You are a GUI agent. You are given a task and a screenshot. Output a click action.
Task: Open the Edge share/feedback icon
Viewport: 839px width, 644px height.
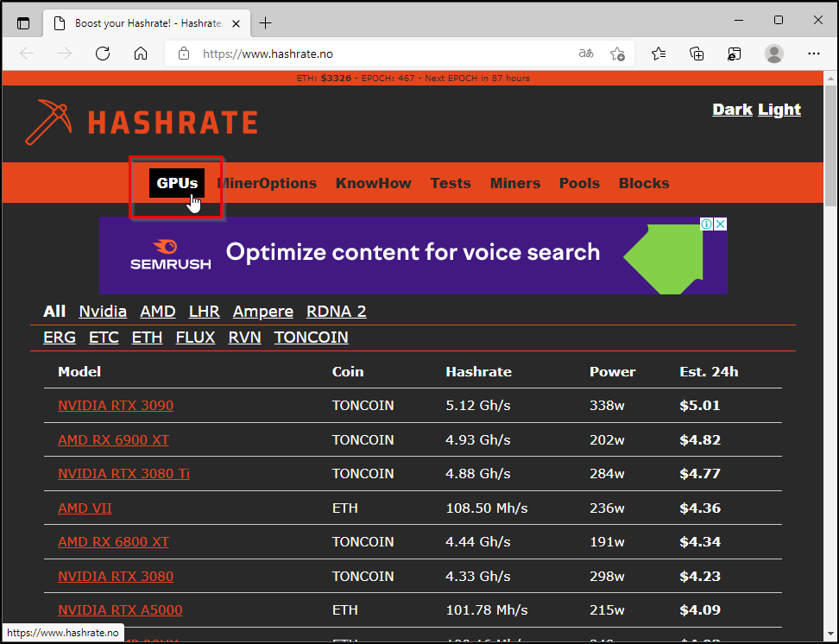[734, 54]
